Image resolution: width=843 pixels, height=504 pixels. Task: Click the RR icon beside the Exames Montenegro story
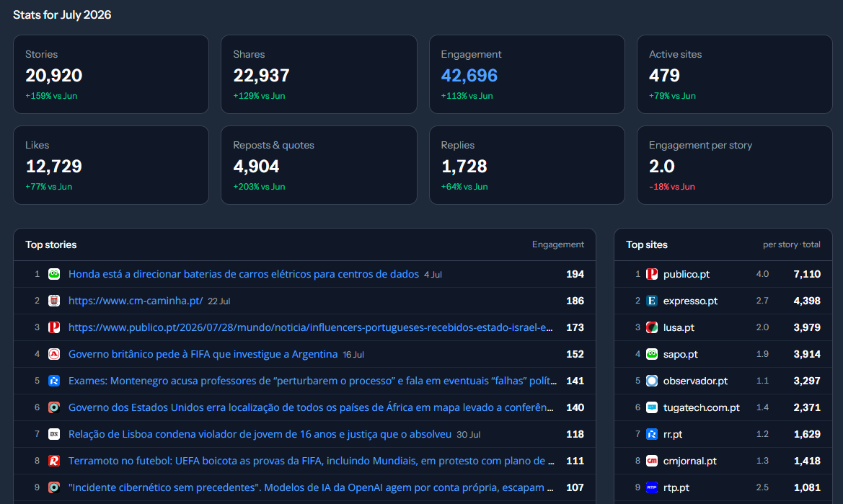coord(54,381)
